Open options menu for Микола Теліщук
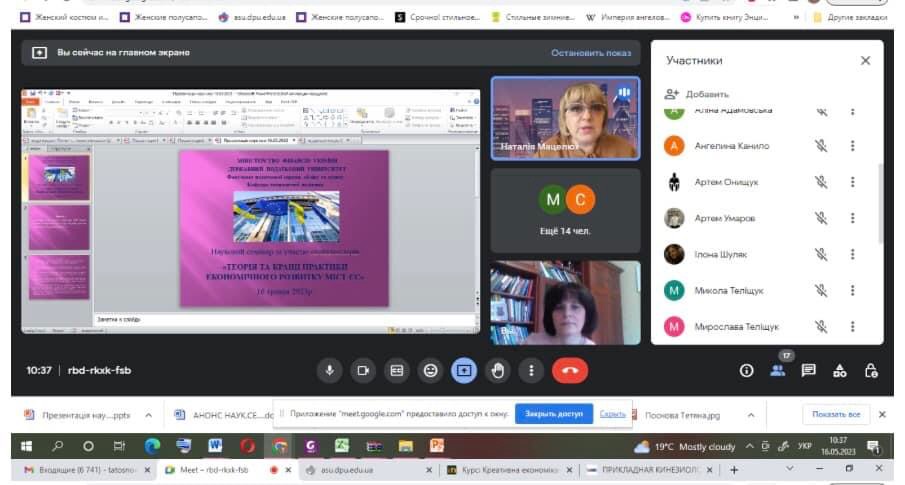The height and width of the screenshot is (485, 905). tap(852, 290)
